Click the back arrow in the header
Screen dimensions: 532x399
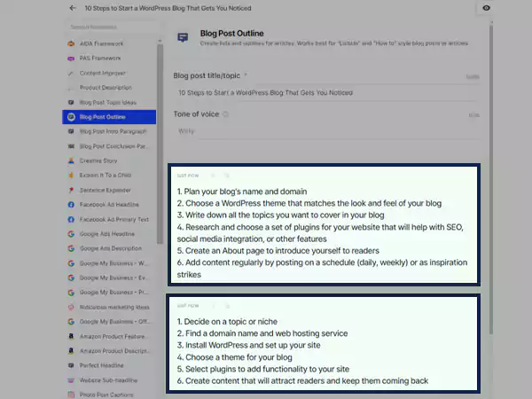(72, 8)
